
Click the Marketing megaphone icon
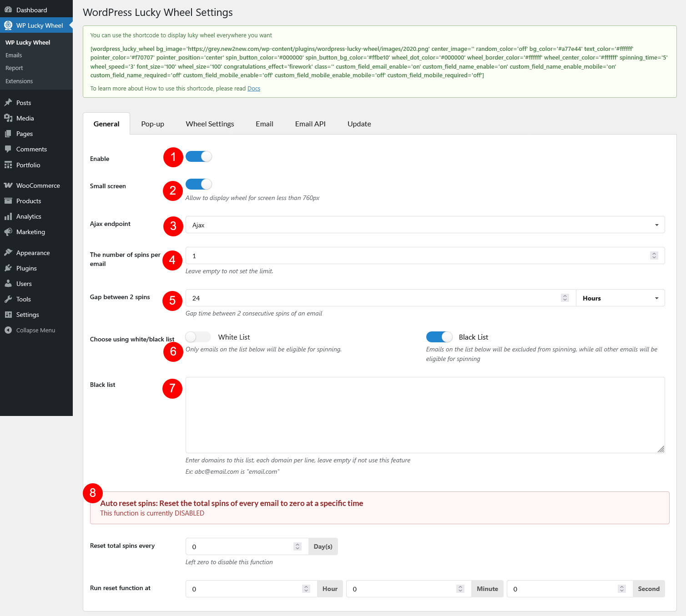[x=8, y=232]
